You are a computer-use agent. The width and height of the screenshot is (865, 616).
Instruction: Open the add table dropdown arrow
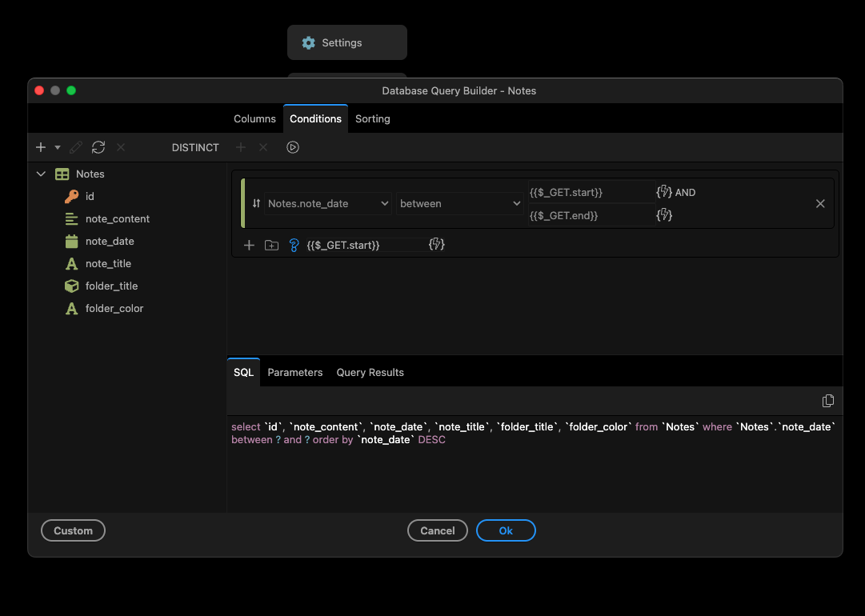[x=58, y=147]
